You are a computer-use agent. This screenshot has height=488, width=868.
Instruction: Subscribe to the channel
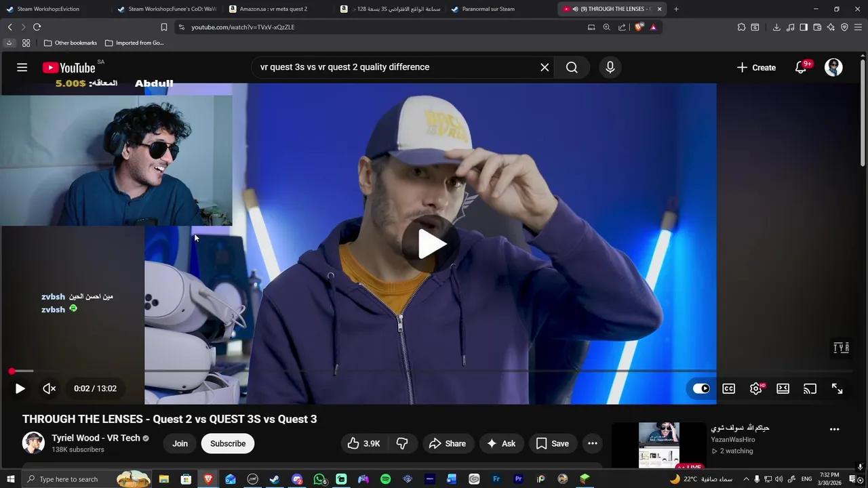tap(228, 443)
